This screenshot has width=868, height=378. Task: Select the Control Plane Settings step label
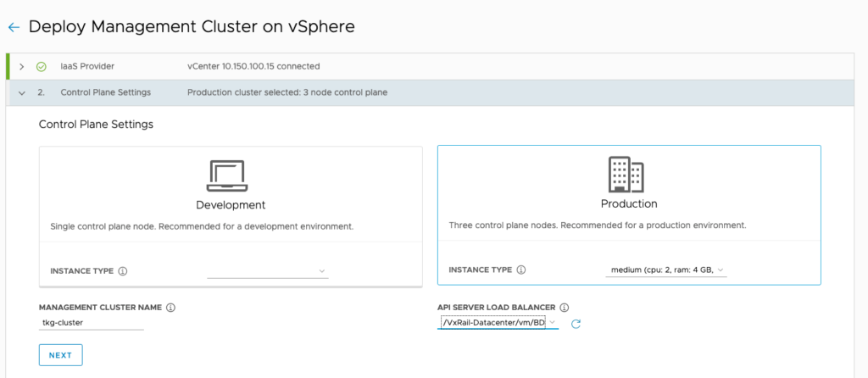click(x=106, y=92)
